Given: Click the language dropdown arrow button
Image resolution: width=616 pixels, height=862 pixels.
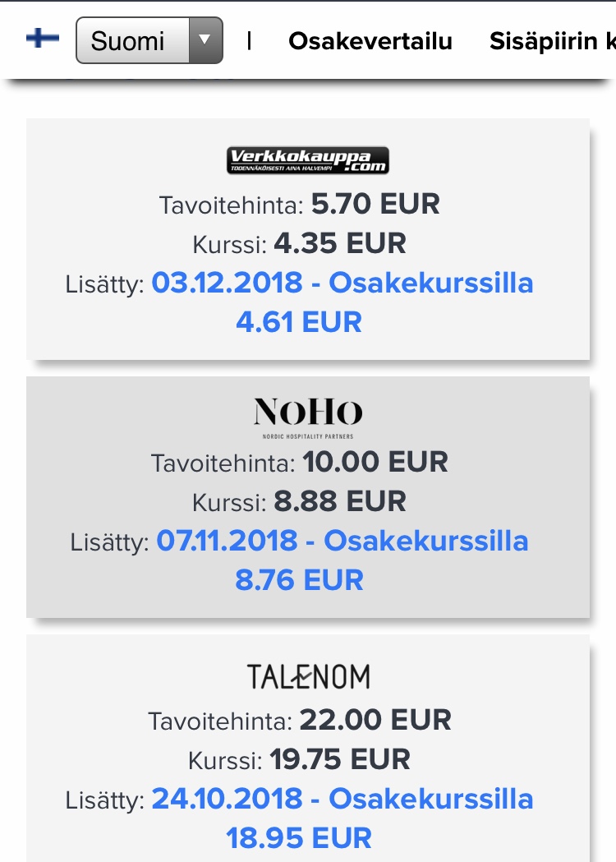Looking at the screenshot, I should [x=205, y=40].
